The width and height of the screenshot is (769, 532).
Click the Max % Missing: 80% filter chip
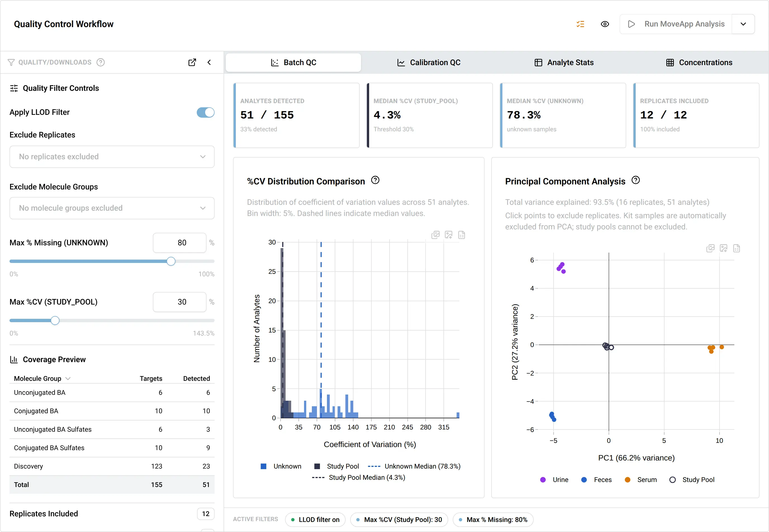(x=493, y=520)
